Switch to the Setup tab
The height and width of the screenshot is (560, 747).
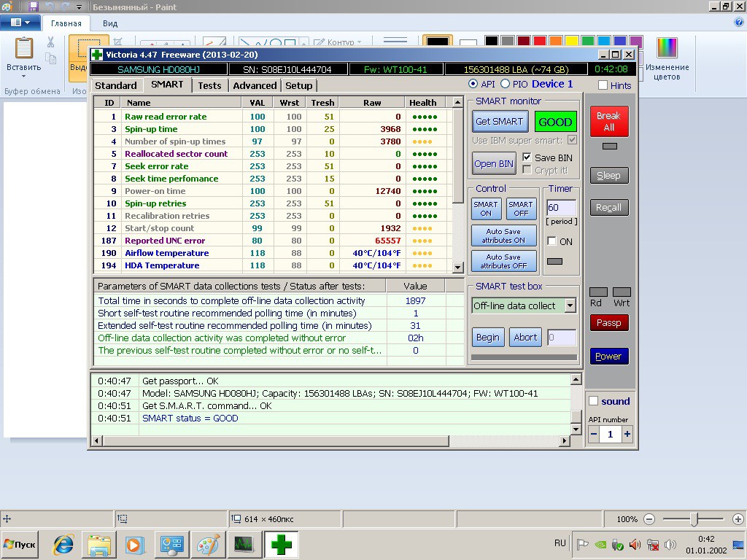click(298, 85)
